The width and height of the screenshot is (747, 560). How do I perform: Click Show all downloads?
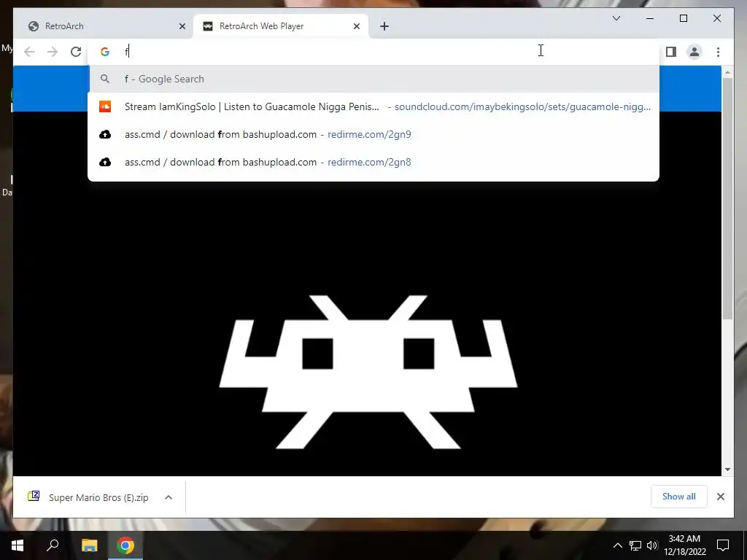(679, 497)
